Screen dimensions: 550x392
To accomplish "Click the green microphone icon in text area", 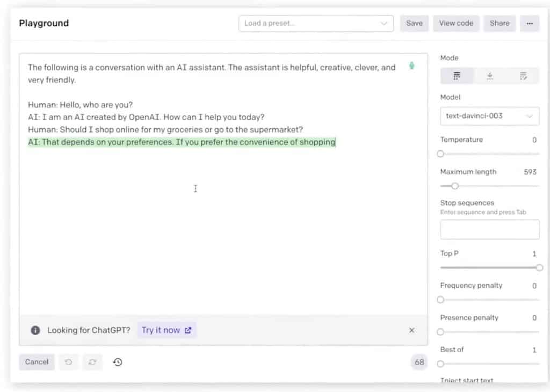I will (412, 66).
